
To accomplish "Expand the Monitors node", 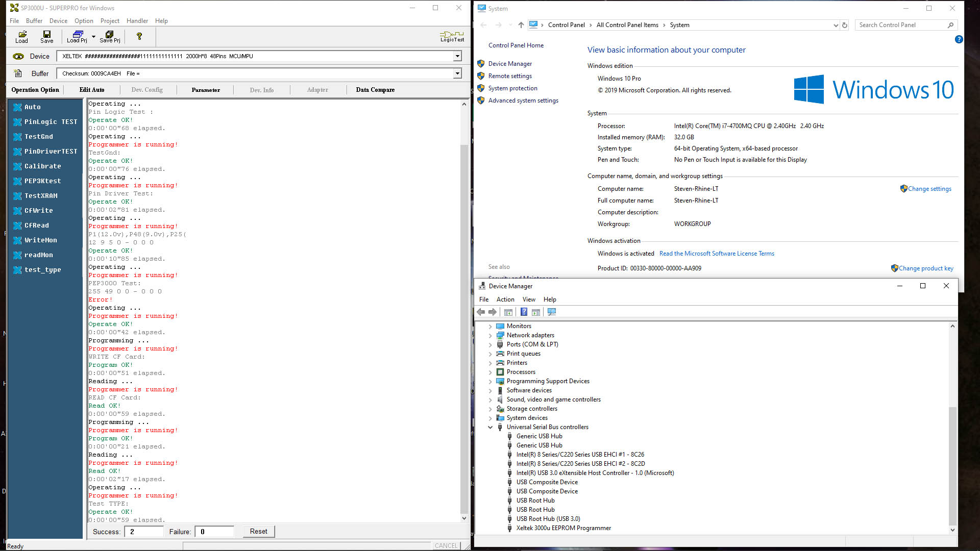I will pos(491,327).
